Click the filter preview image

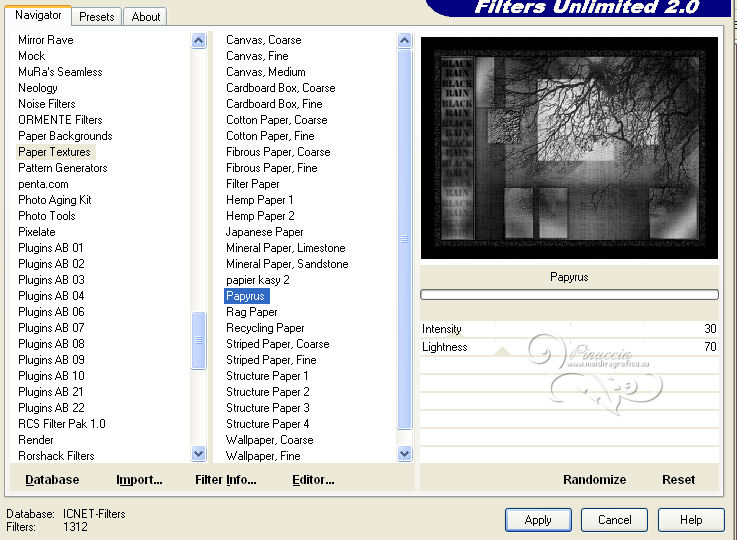click(x=569, y=148)
